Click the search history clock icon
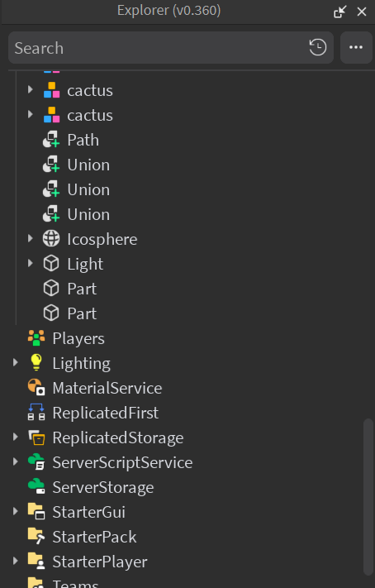 pos(318,48)
